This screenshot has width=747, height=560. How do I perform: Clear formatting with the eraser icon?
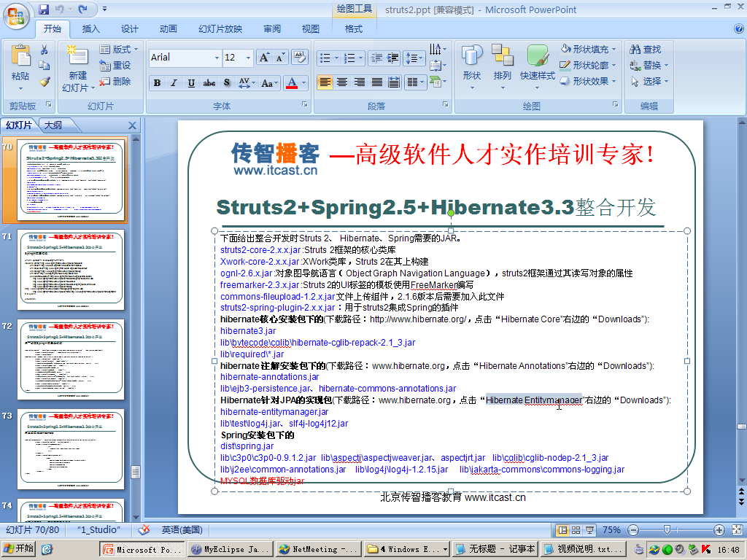tap(300, 58)
